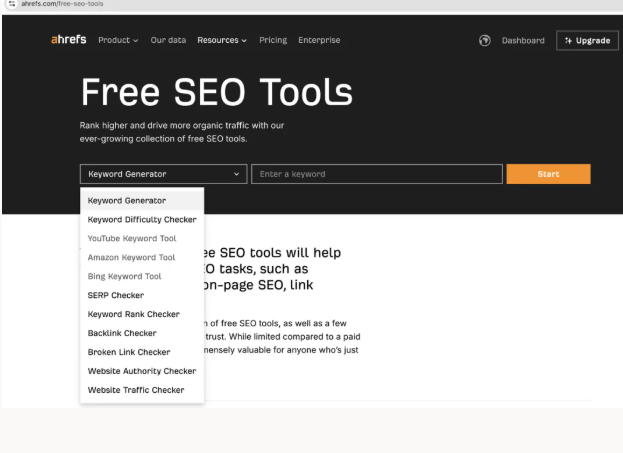Select Website Traffic Checker option
The height and width of the screenshot is (453, 623).
142,390
